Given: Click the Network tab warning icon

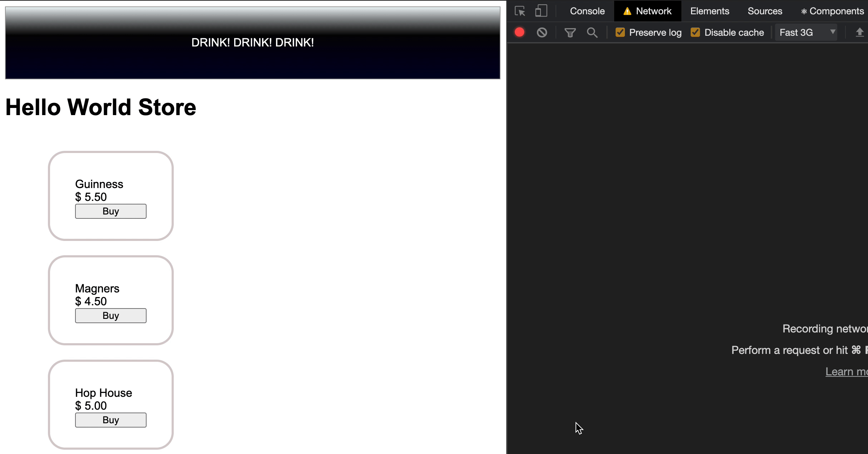Looking at the screenshot, I should pos(627,11).
